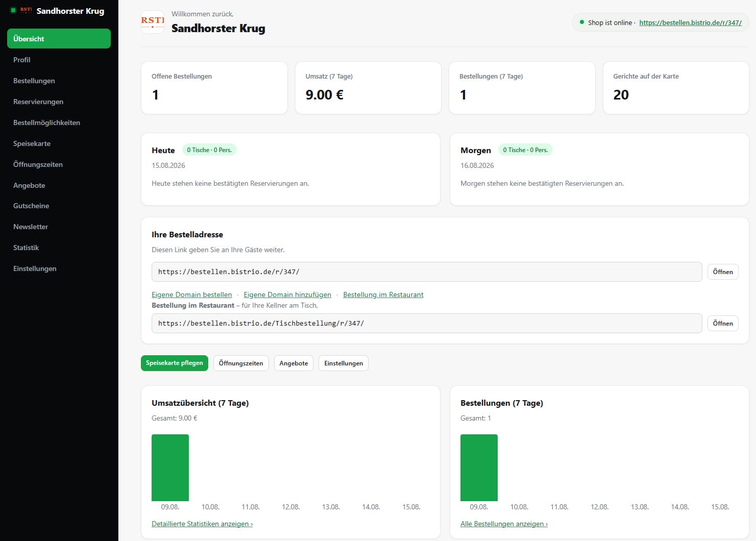Image resolution: width=756 pixels, height=541 pixels.
Task: Open the Übersicht page
Action: (59, 39)
